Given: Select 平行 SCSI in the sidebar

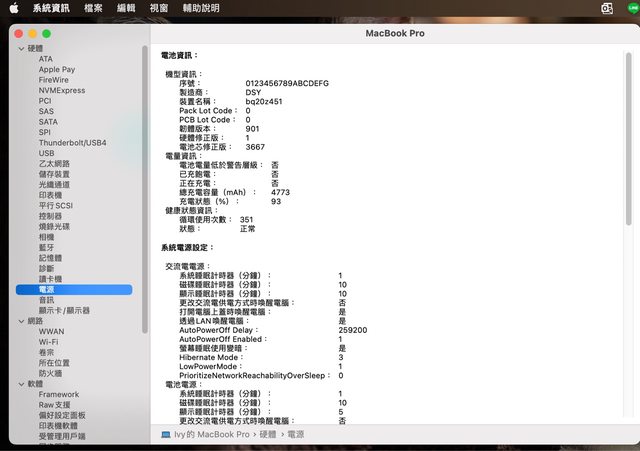Looking at the screenshot, I should [56, 206].
